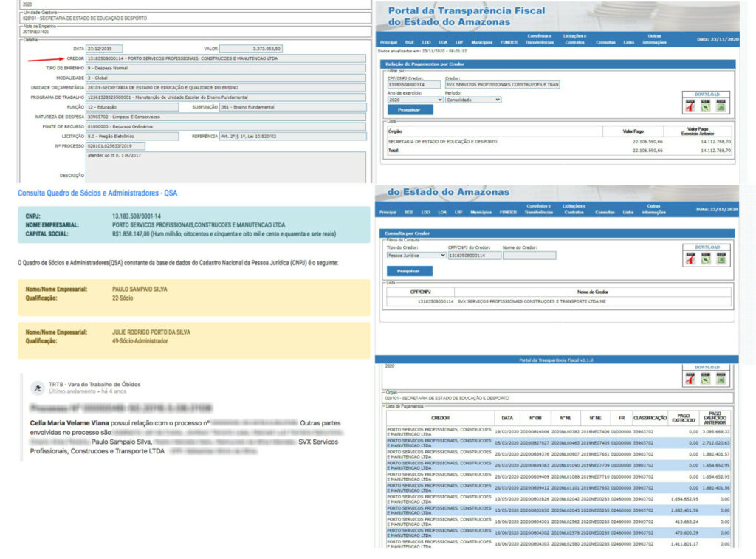Download PDF above the Lista de Pagamentos table
Image resolution: width=756 pixels, height=559 pixels.
690,379
